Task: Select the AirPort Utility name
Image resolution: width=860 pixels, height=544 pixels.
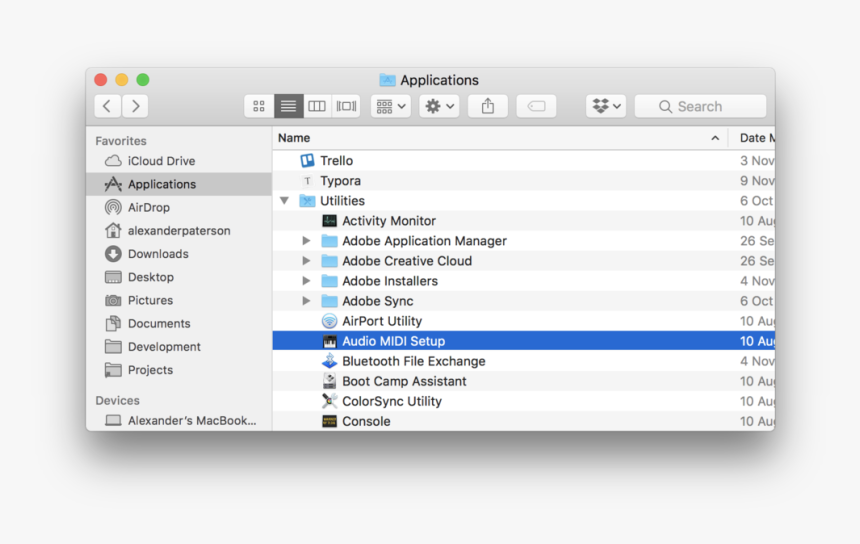Action: [382, 321]
